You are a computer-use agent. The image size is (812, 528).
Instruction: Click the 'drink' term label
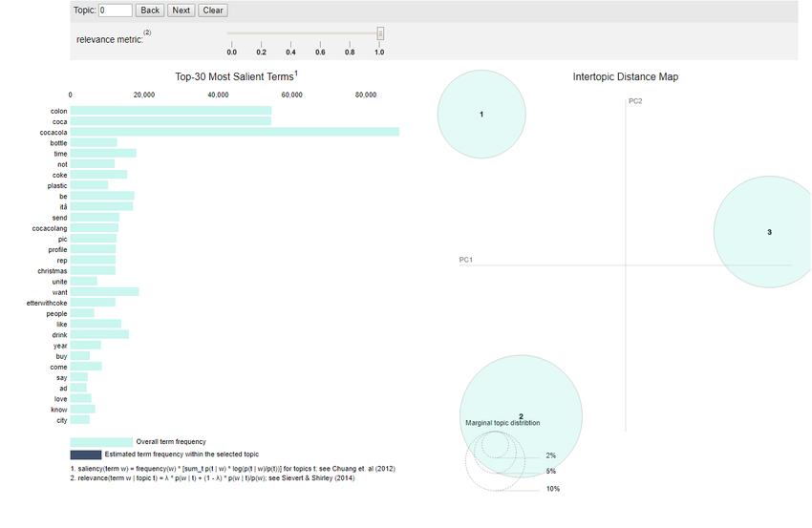click(59, 335)
